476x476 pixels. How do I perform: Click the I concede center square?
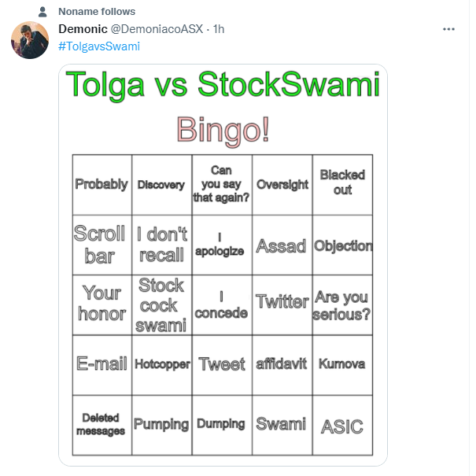pyautogui.click(x=222, y=305)
